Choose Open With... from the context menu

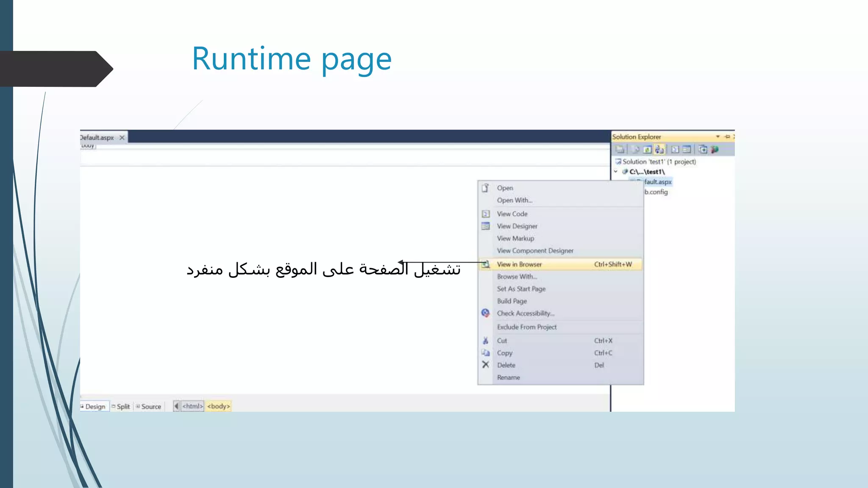click(x=560, y=200)
